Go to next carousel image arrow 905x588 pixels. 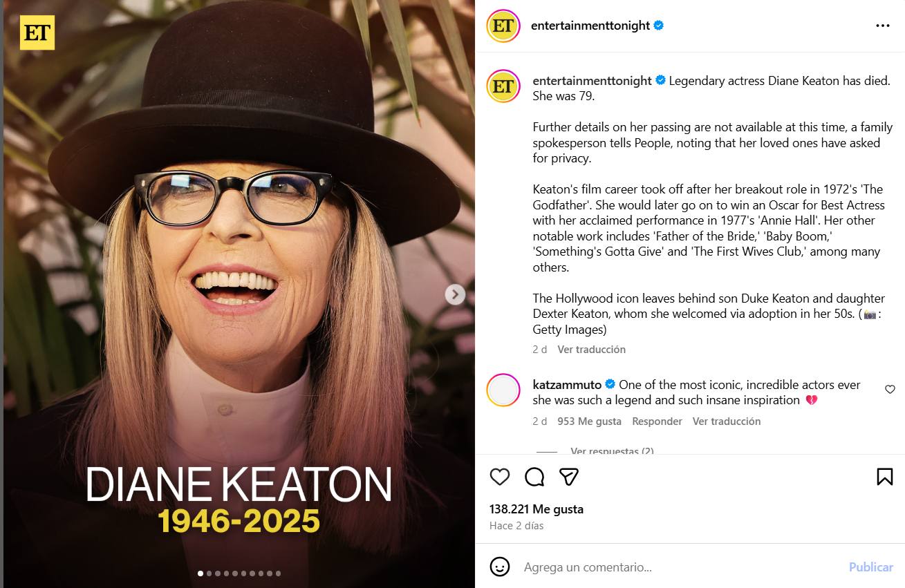coord(454,294)
